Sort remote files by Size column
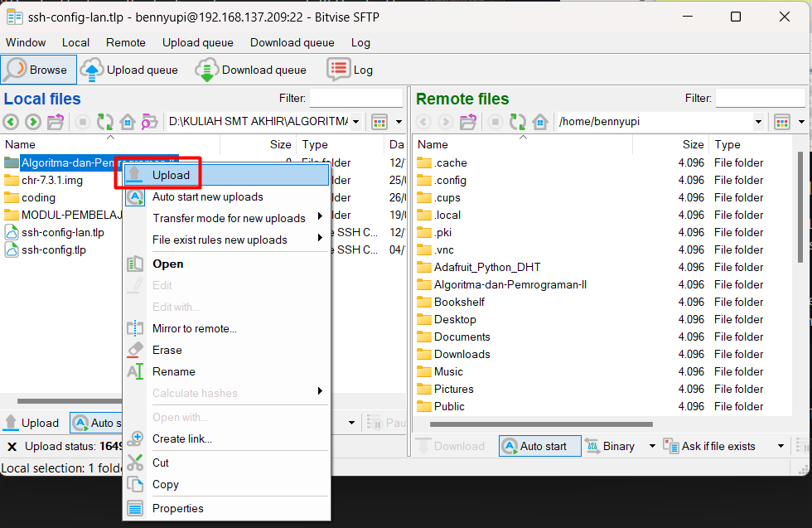Screen dimensions: 812x528 click(x=670, y=144)
